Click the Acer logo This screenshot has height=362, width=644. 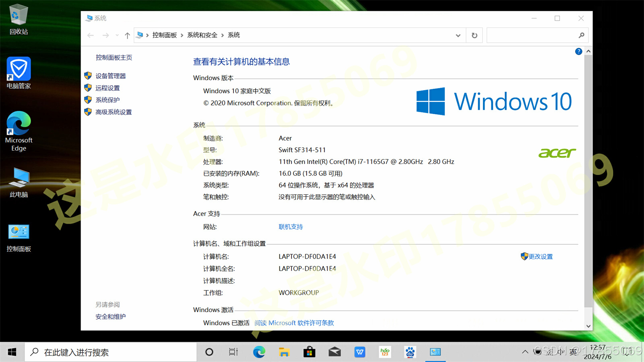pyautogui.click(x=557, y=153)
